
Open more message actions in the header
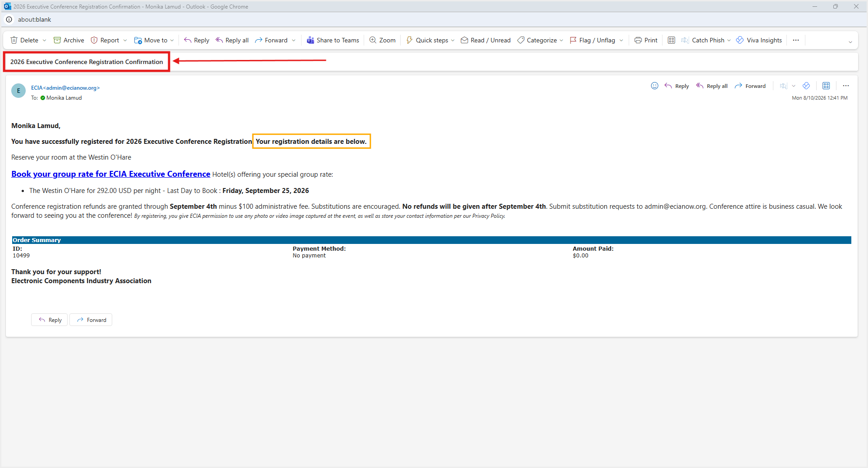846,86
